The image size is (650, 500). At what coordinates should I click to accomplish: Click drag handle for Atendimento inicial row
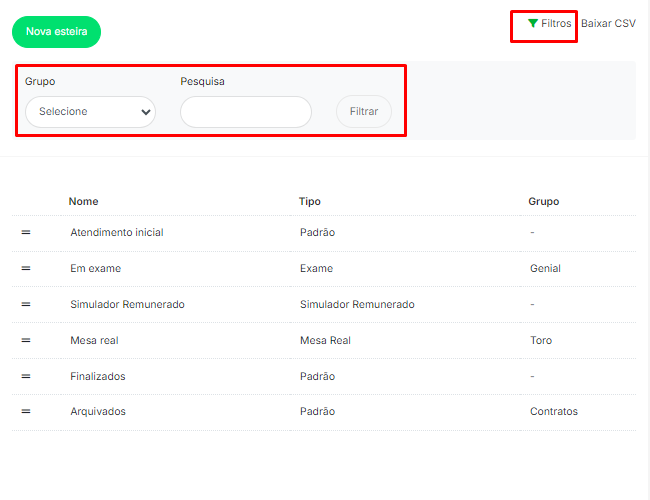pos(26,233)
